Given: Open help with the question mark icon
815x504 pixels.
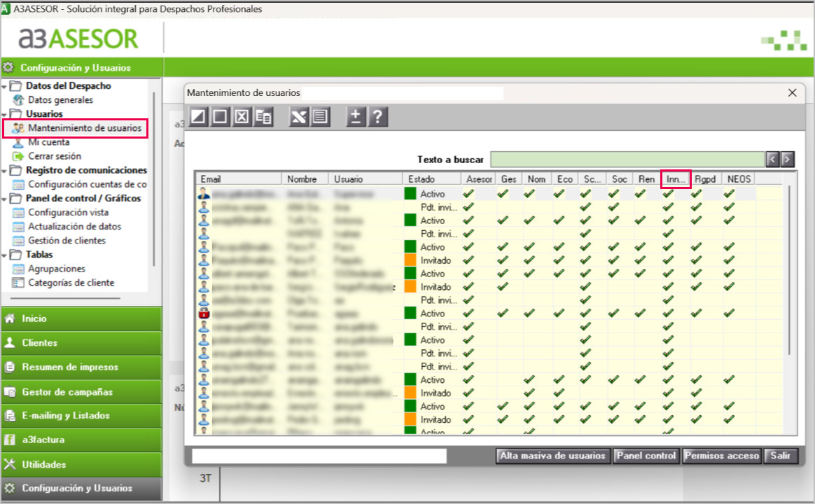Looking at the screenshot, I should coord(378,116).
